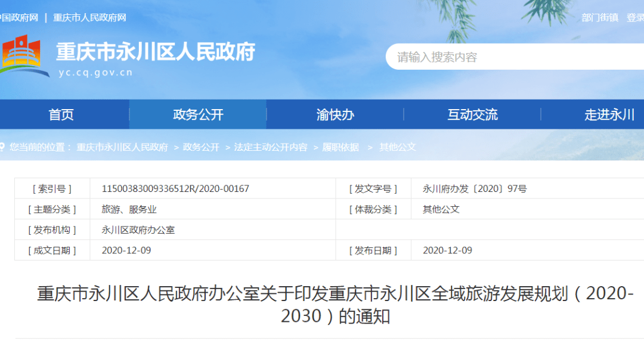Click breadcrumb 政务公开
644x341 pixels.
(201, 147)
